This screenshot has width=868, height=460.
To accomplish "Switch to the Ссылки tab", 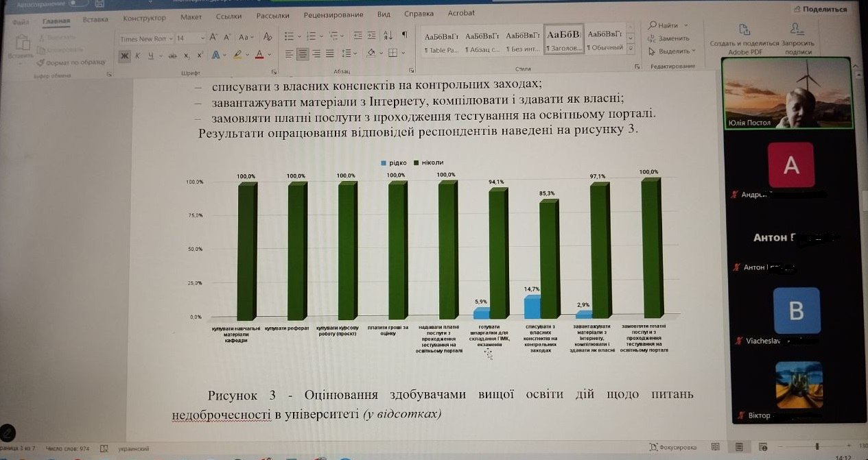I will (x=227, y=16).
